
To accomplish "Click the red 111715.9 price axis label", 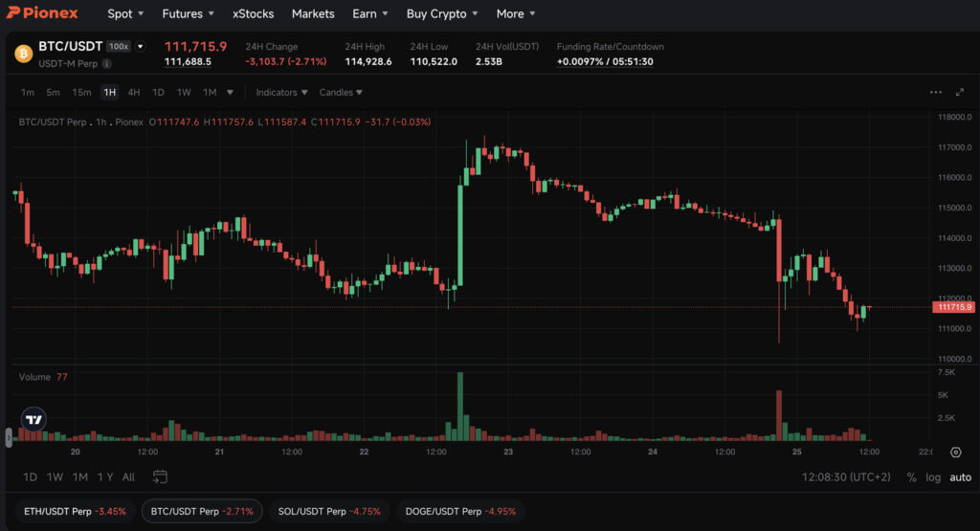I will (954, 307).
